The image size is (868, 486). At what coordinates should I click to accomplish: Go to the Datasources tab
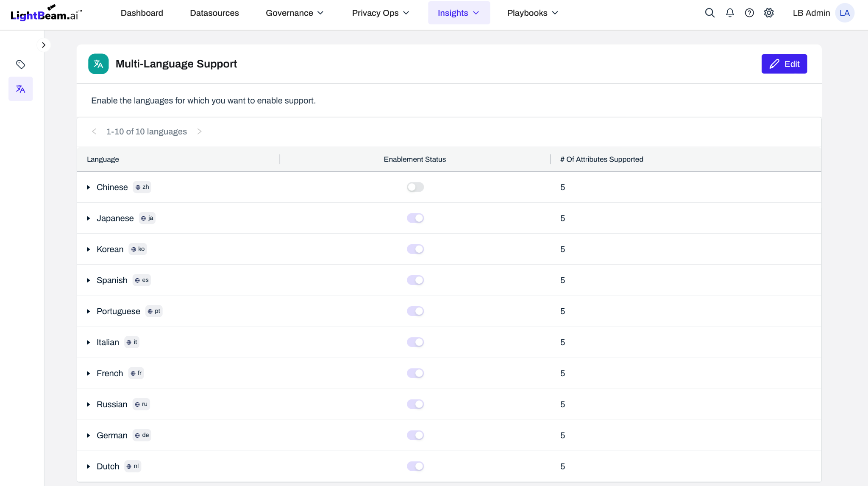click(214, 13)
